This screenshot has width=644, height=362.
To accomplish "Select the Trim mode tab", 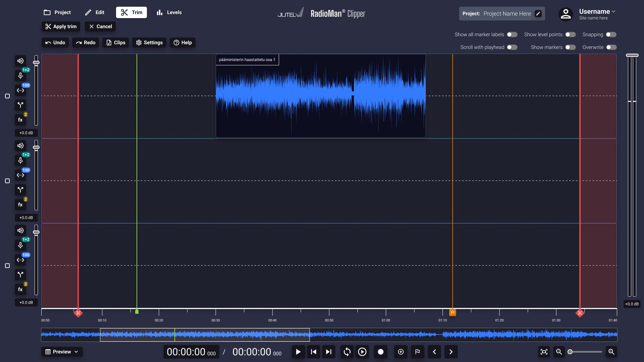I will (x=131, y=12).
